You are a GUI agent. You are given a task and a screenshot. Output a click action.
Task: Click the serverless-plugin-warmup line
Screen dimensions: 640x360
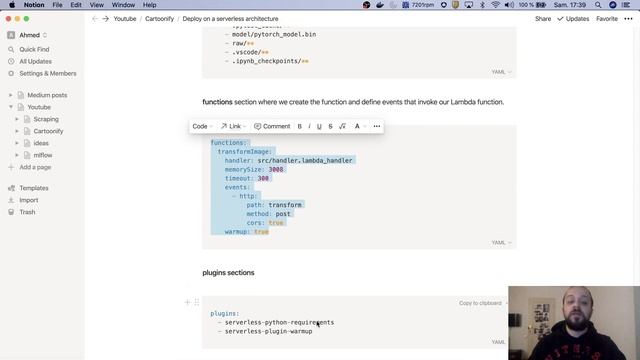click(x=269, y=331)
